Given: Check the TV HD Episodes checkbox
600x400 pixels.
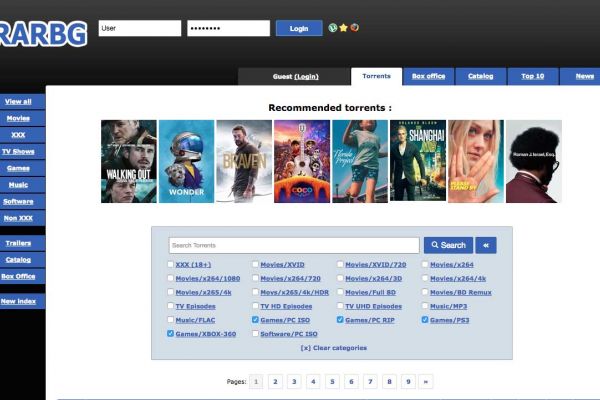Looking at the screenshot, I should point(255,305).
